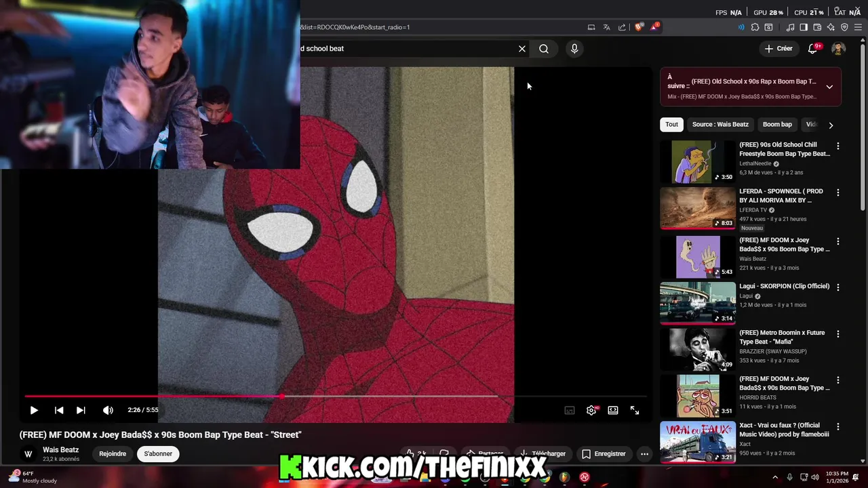Viewport: 868px width, 488px height.
Task: Toggle subtitles in the video player
Action: (570, 410)
